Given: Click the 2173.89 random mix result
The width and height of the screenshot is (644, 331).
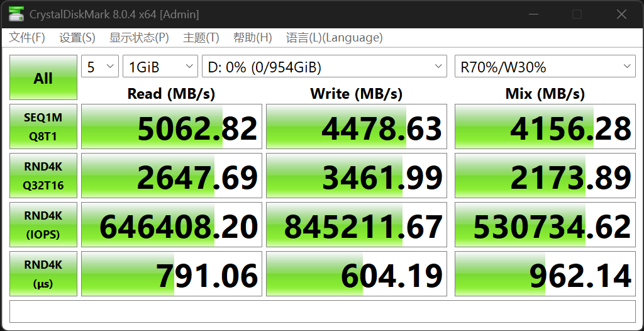Looking at the screenshot, I should tap(545, 176).
